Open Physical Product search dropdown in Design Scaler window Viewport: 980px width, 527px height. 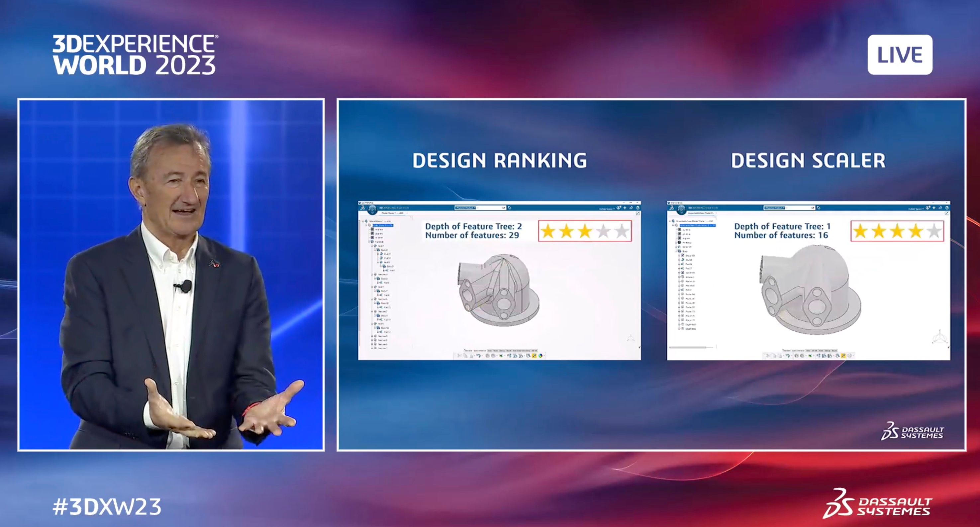tap(775, 208)
